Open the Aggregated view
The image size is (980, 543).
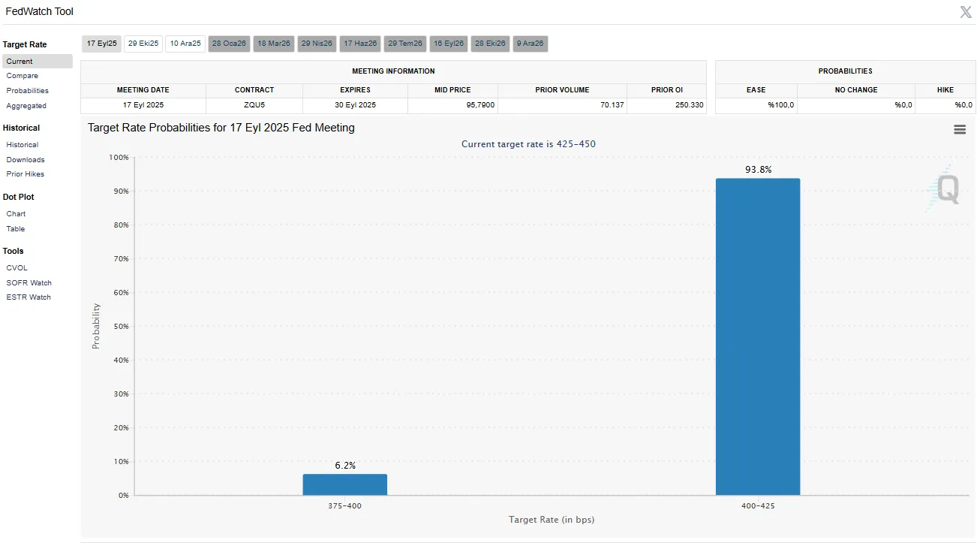(x=26, y=106)
